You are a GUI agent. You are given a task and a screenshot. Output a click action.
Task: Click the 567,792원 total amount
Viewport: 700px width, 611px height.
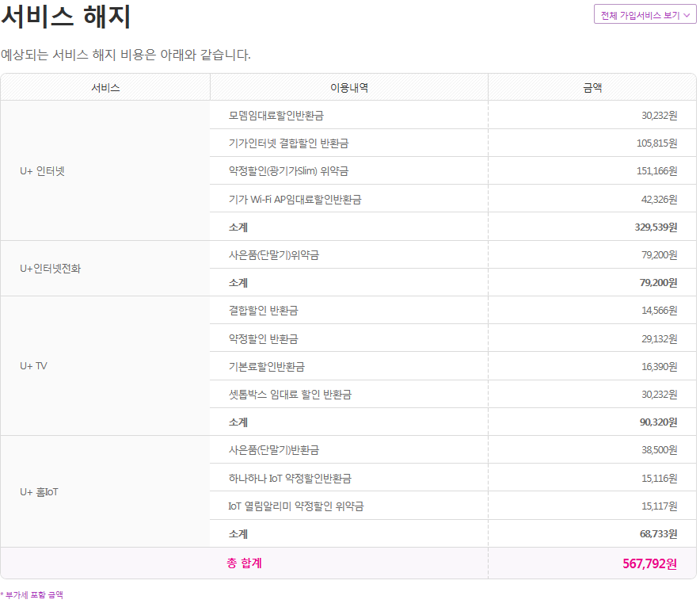[x=649, y=563]
